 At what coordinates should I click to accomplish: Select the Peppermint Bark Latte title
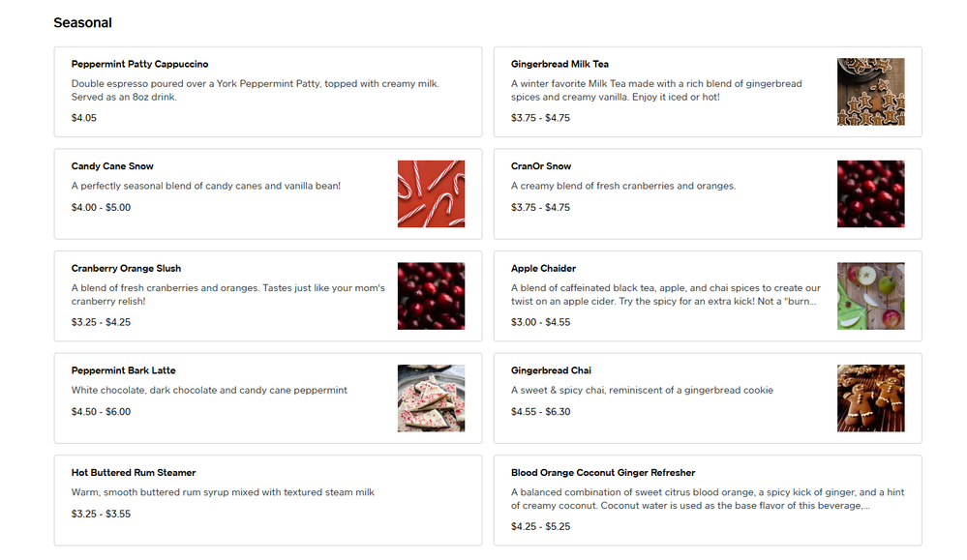123,370
